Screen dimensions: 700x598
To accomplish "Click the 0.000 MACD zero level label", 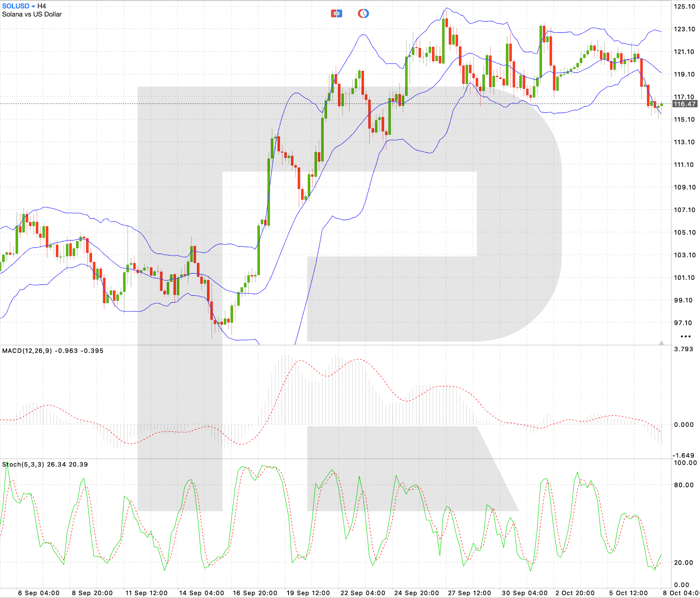I will (684, 424).
